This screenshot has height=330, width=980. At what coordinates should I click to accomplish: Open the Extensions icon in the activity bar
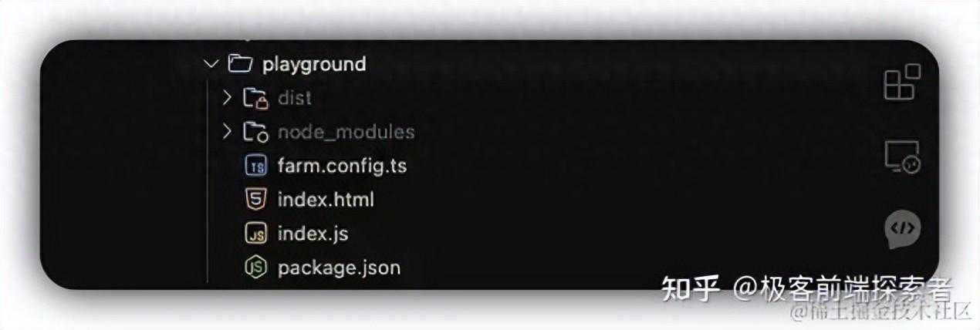tap(901, 82)
